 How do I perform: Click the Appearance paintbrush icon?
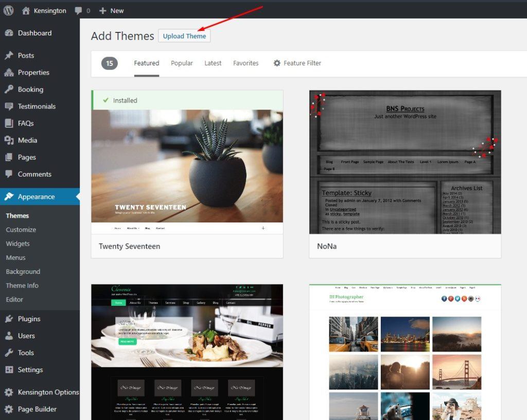[x=9, y=197]
